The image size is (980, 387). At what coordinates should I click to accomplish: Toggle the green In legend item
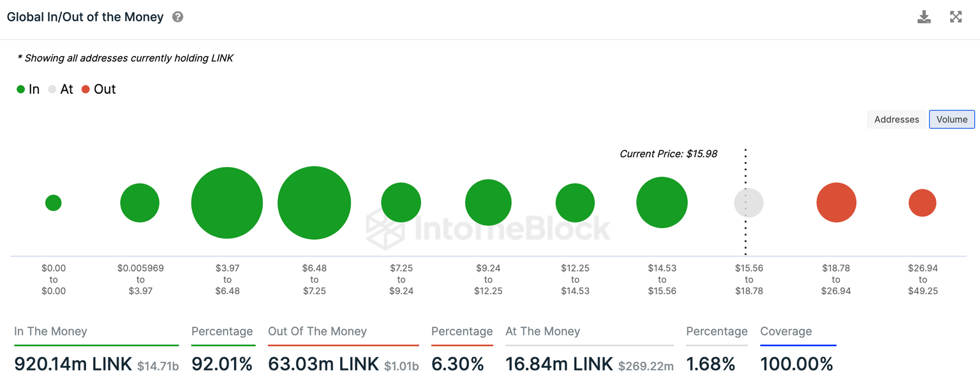point(28,89)
